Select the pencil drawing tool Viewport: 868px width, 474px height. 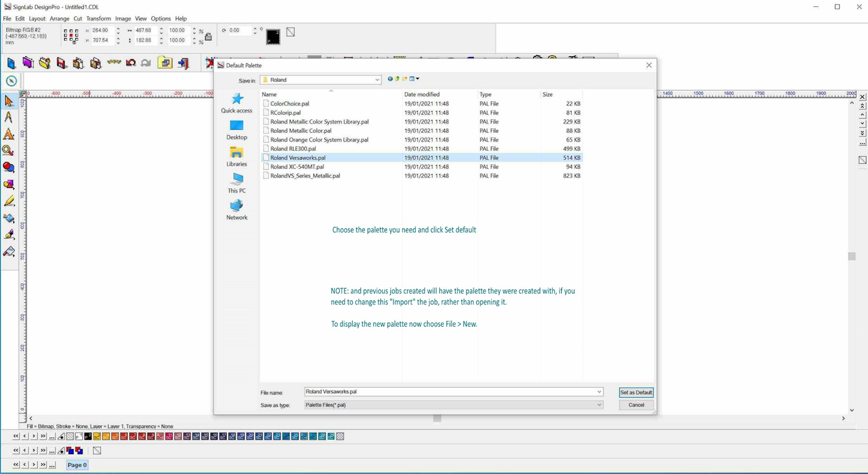[9, 201]
